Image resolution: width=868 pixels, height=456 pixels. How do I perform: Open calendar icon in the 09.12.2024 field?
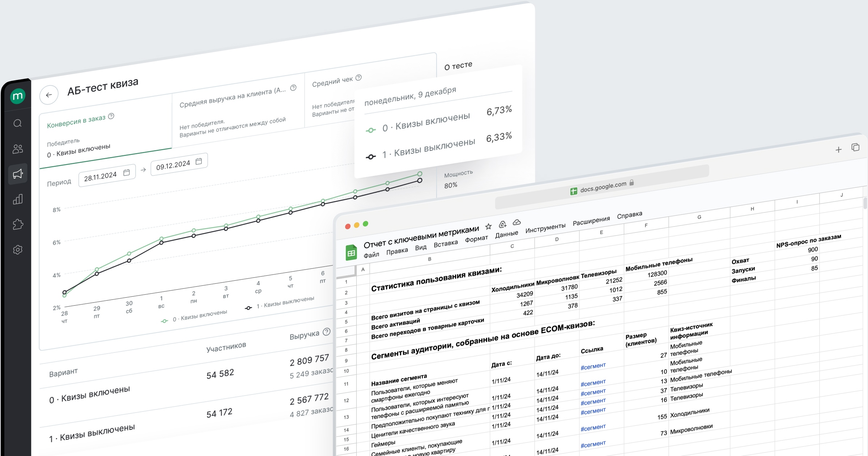[199, 161]
